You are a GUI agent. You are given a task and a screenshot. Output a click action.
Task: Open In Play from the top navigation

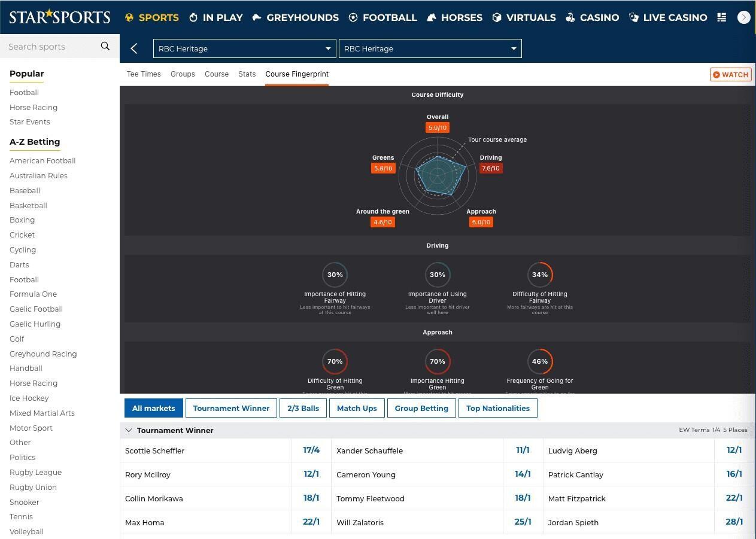pyautogui.click(x=216, y=17)
